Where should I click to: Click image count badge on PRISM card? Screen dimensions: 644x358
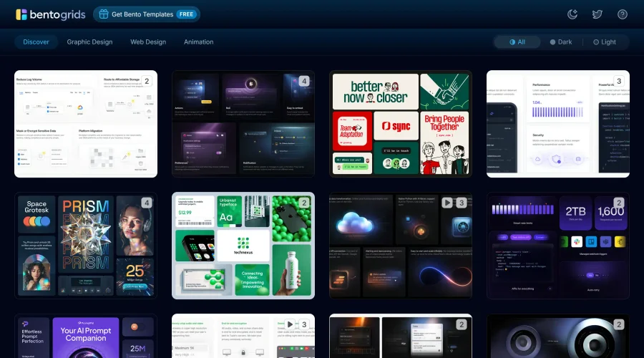pyautogui.click(x=147, y=203)
